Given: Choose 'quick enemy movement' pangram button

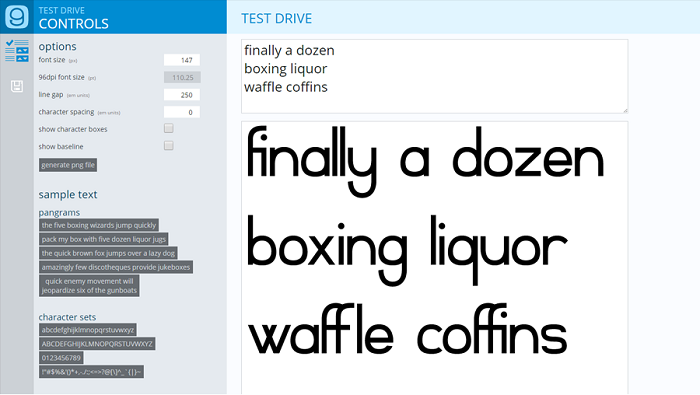Looking at the screenshot, I should point(89,286).
